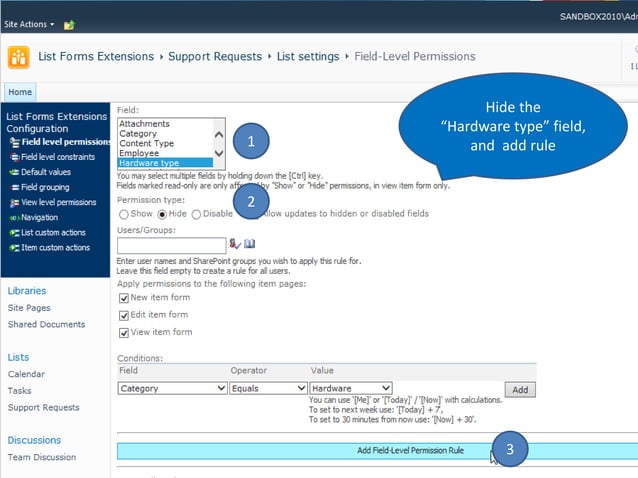Open the Equals operator dropdown
The image size is (638, 478).
268,388
